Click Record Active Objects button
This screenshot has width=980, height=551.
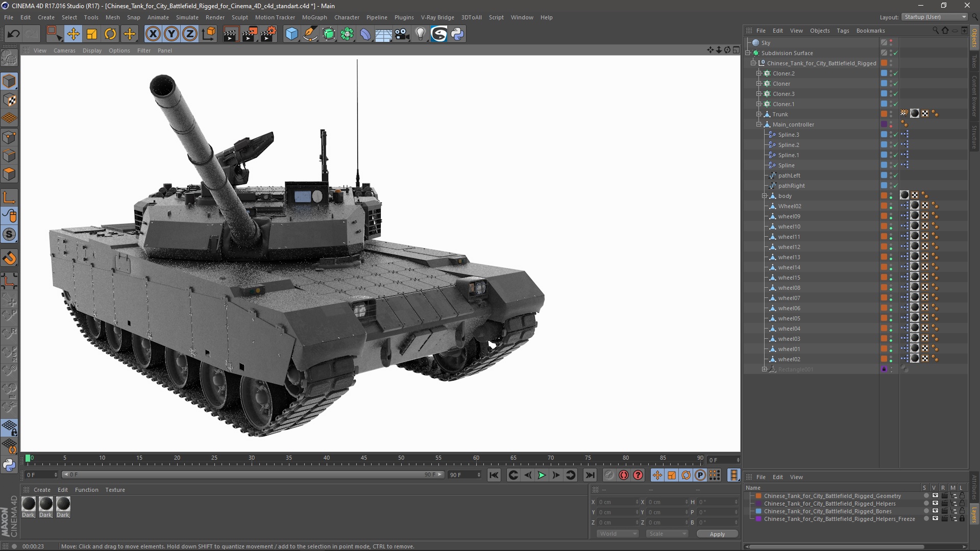click(609, 475)
